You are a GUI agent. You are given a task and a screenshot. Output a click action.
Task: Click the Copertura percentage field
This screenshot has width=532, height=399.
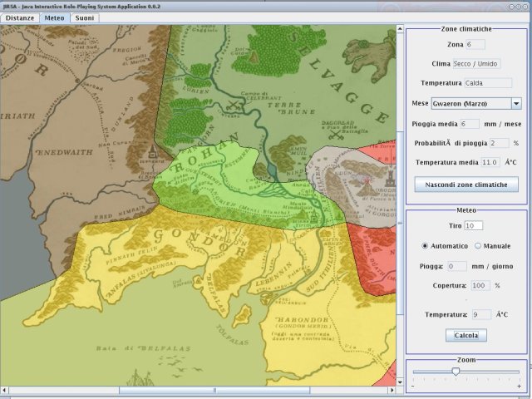(x=480, y=285)
